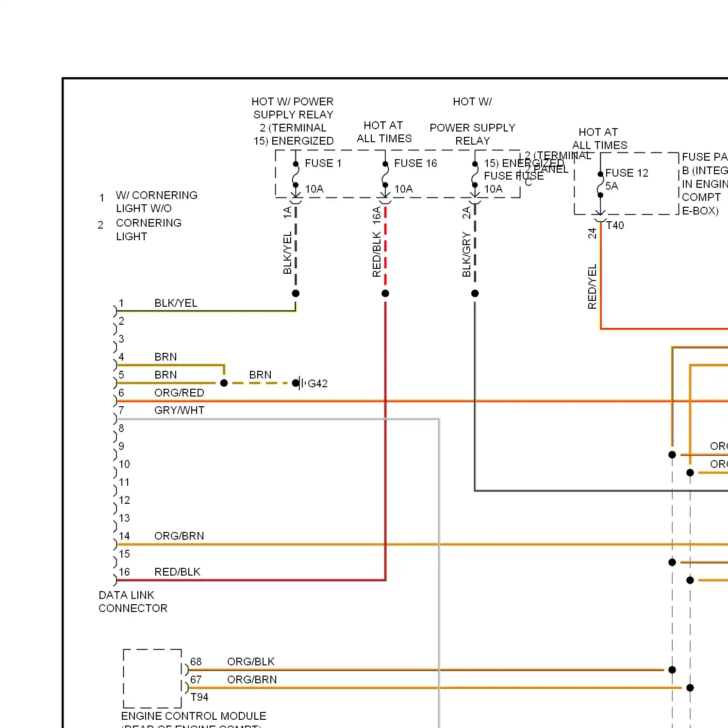The height and width of the screenshot is (728, 728).
Task: Click the "BRN" label on the dashed G42 wire
Action: coord(260,375)
